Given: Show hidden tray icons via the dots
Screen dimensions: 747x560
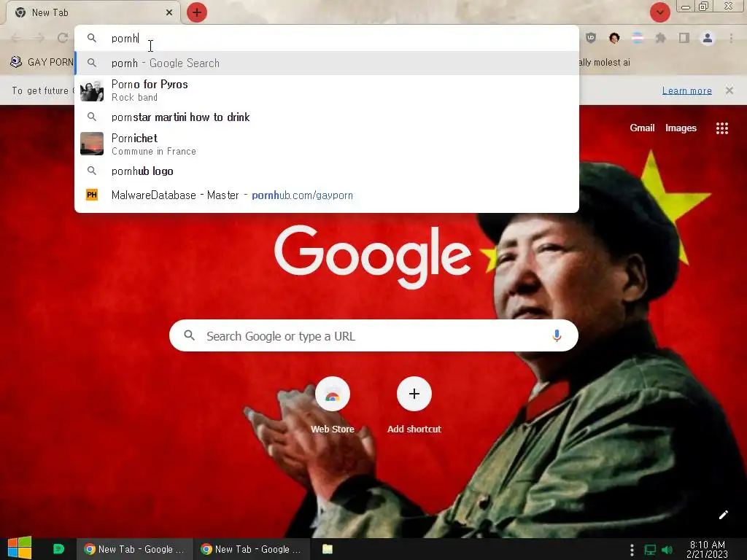Looking at the screenshot, I should click(x=632, y=550).
